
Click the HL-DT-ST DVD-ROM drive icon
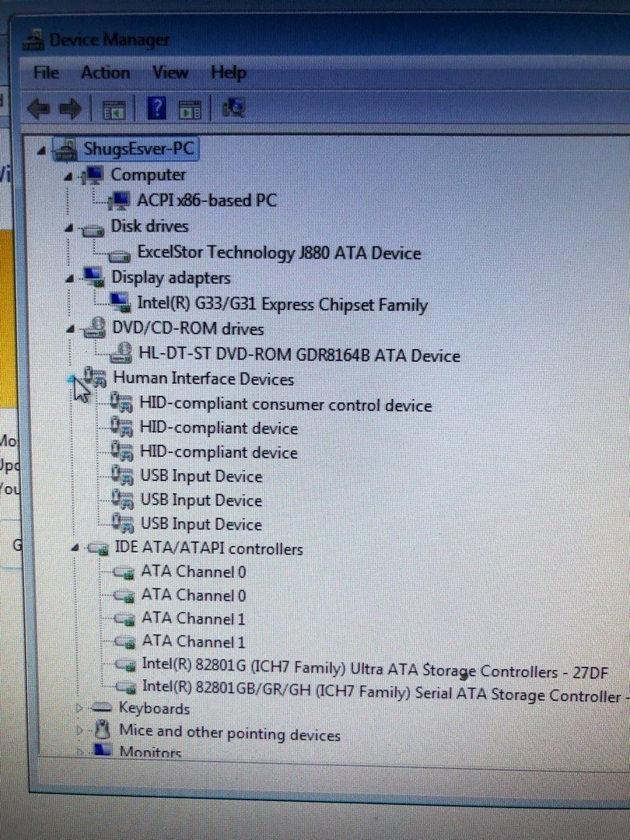[x=121, y=354]
